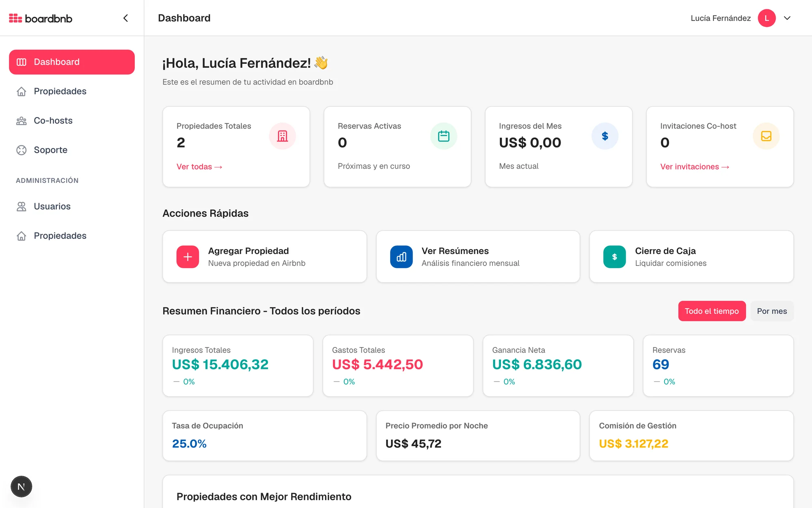
Task: Click calendar icon in Reservas Activas card
Action: pyautogui.click(x=444, y=136)
